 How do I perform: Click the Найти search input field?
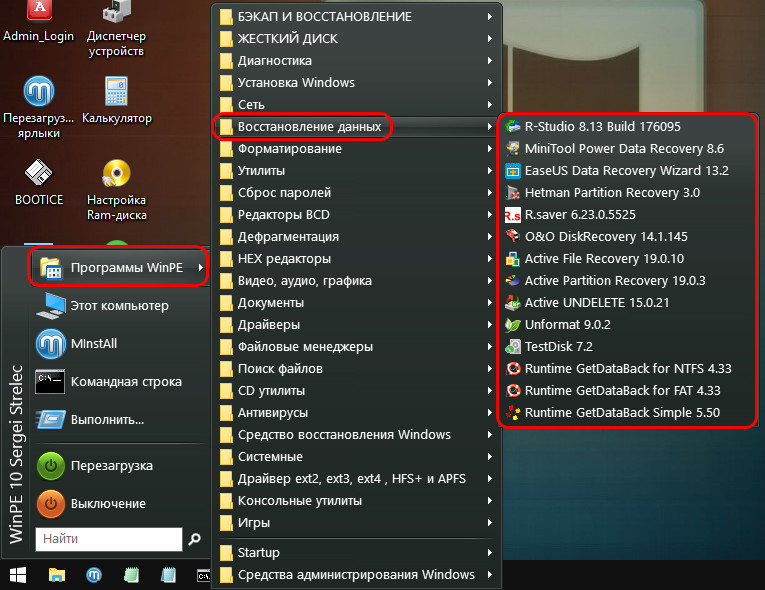coord(109,539)
